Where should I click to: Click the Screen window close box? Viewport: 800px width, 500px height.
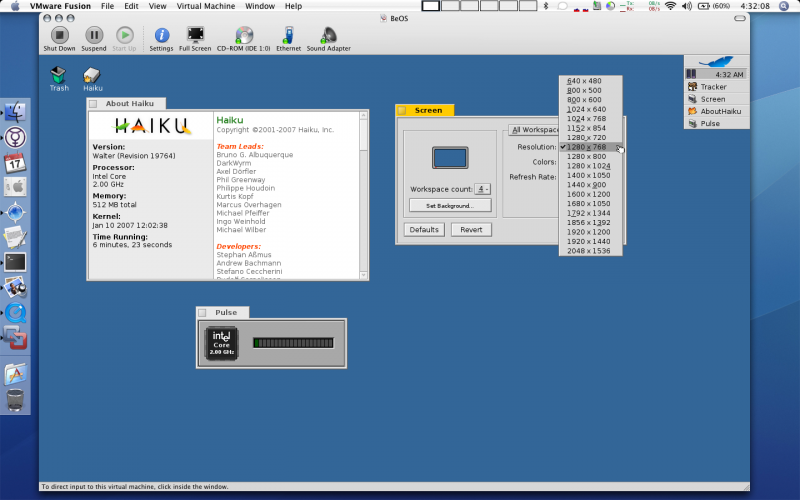point(402,110)
